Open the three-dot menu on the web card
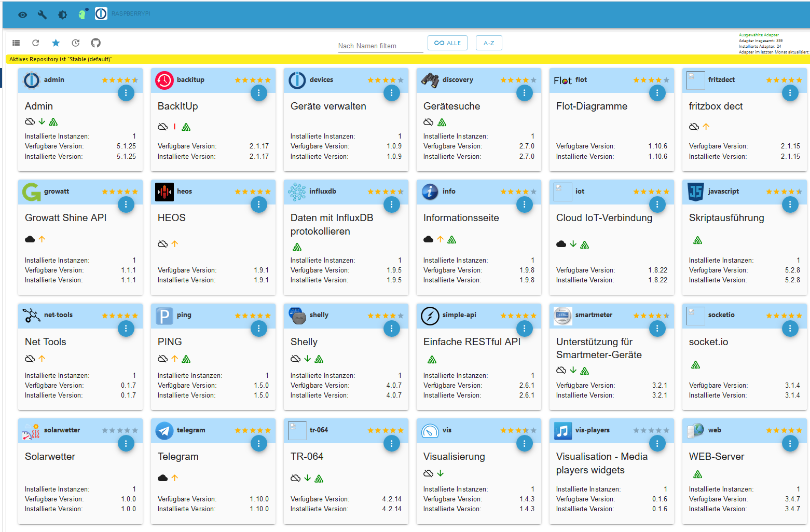810x532 pixels. (790, 443)
